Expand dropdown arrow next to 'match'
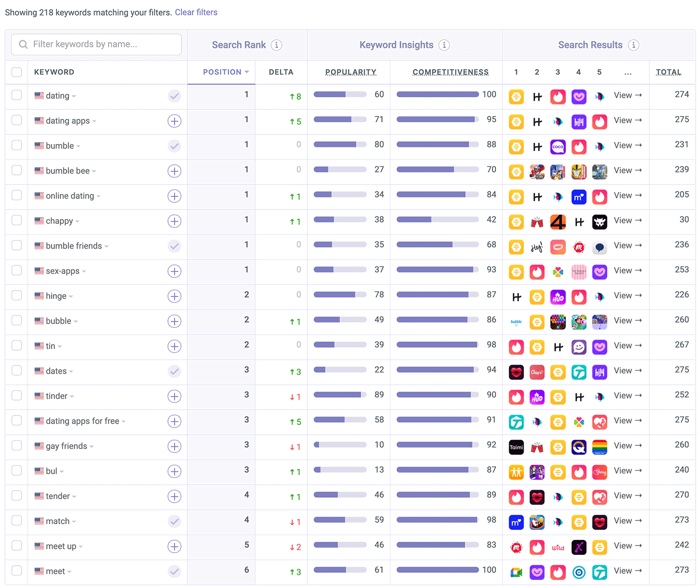Viewport: 700px width, 588px height. coord(74,522)
